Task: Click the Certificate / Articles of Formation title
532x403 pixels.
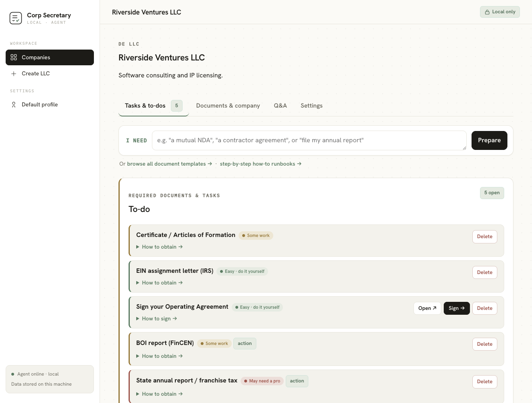Action: (x=186, y=235)
